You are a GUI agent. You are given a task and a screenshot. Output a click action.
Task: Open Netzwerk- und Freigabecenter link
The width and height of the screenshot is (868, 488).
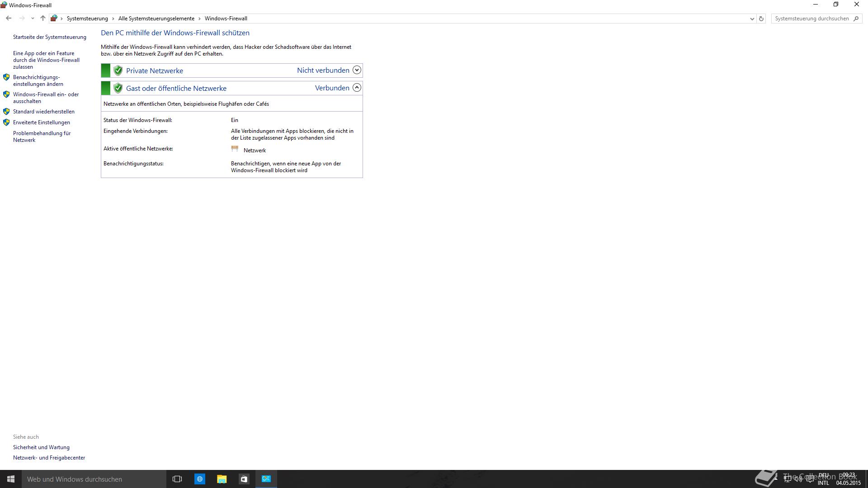coord(49,458)
